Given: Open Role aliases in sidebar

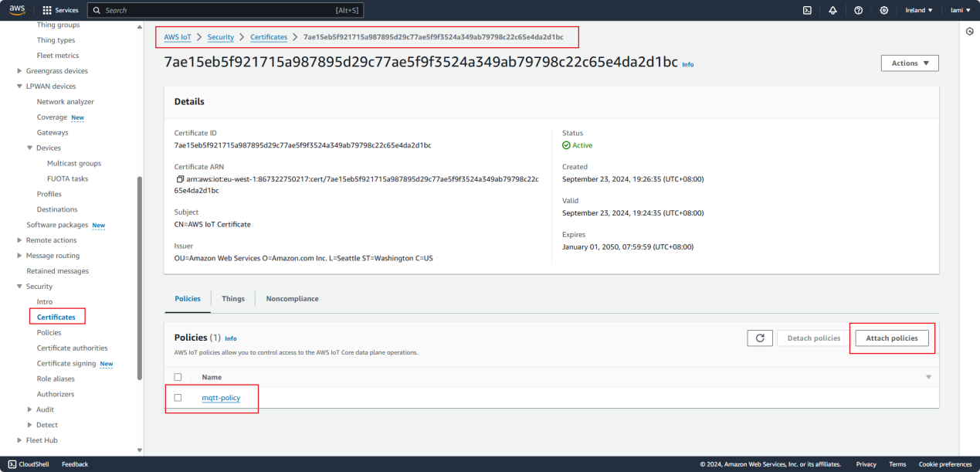Looking at the screenshot, I should 56,379.
